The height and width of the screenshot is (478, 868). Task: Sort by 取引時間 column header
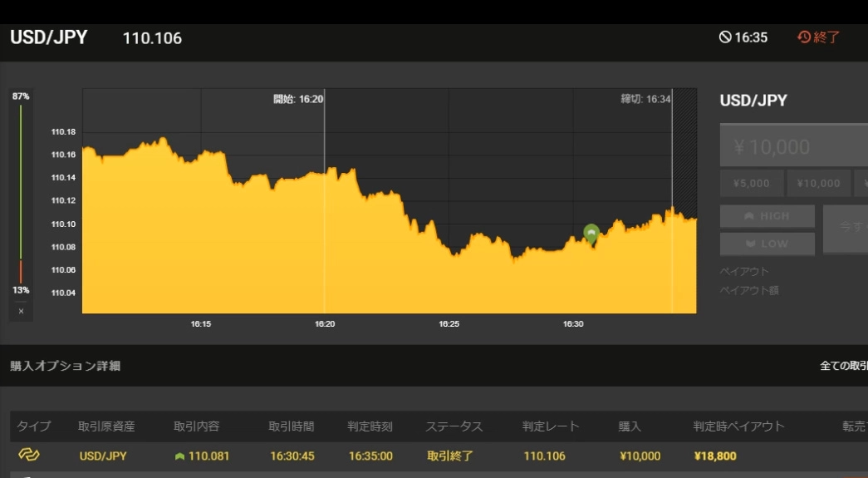[x=292, y=426]
